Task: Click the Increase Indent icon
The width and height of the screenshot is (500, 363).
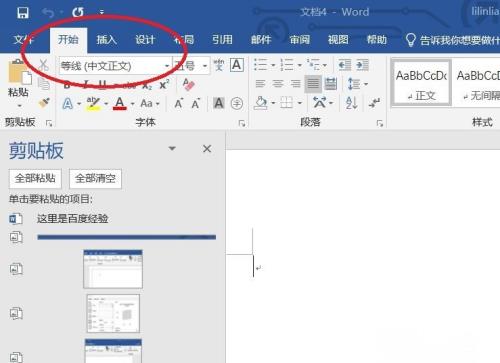Action: click(362, 65)
